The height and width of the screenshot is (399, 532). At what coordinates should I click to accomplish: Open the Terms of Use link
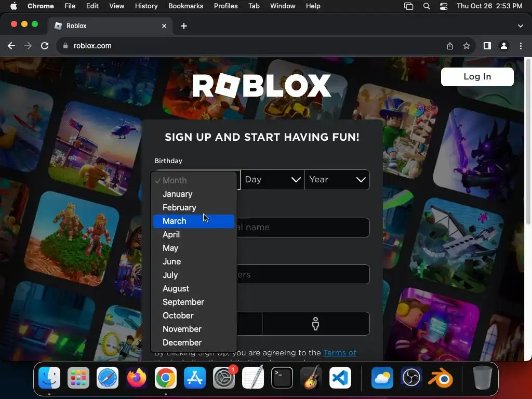340,353
